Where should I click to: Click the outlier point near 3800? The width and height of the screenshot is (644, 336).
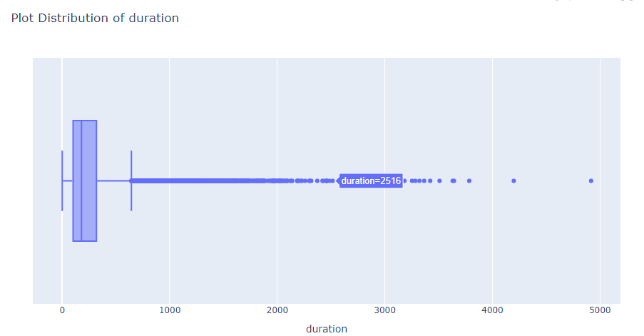point(469,180)
